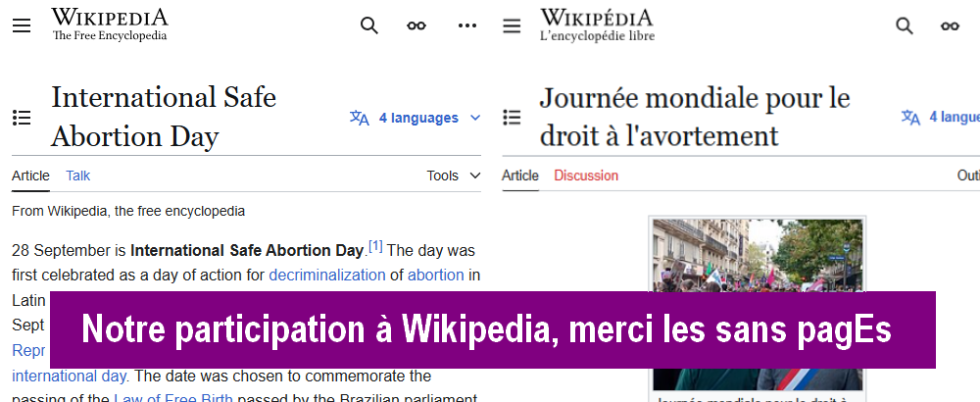Click 'From Wikipedia, the free encyclopedia' text
This screenshot has width=980, height=402.
coord(128,212)
